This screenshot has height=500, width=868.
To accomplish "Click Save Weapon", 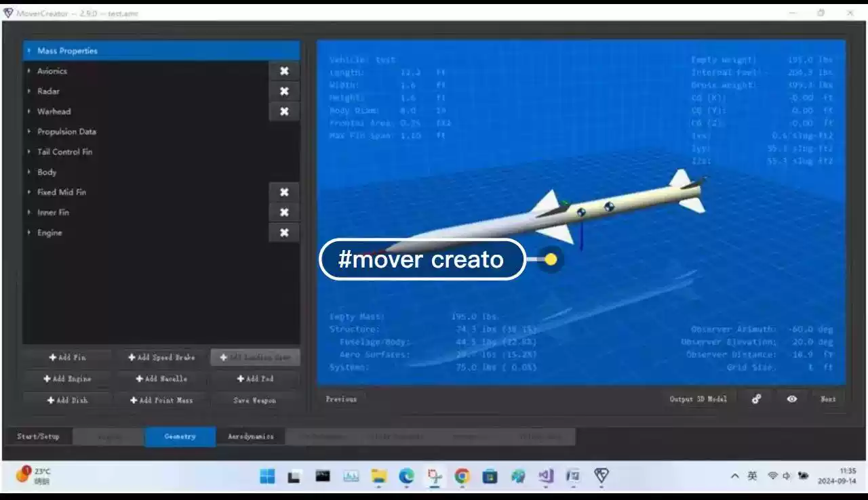I will 254,400.
